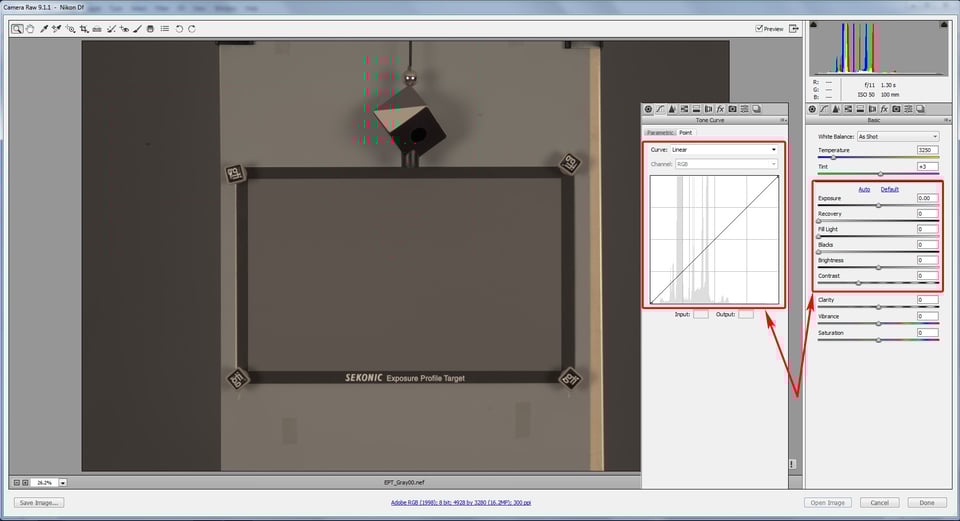Open Split Toning tab icon in Basic panel
The height and width of the screenshot is (521, 960).
[x=860, y=109]
